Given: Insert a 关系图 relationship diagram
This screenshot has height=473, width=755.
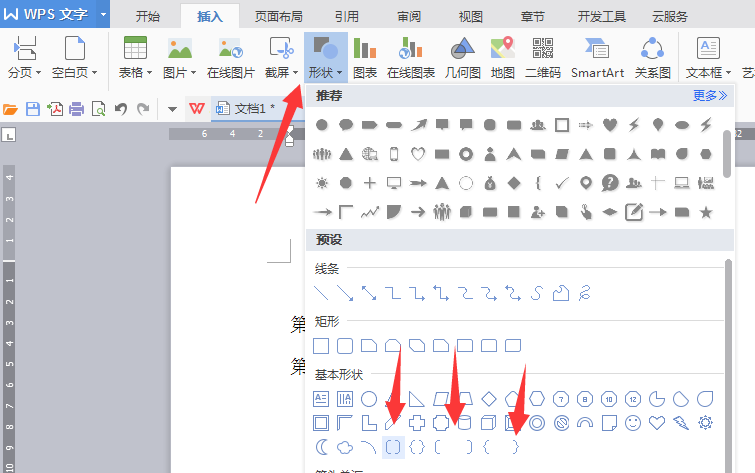Looking at the screenshot, I should (x=652, y=57).
